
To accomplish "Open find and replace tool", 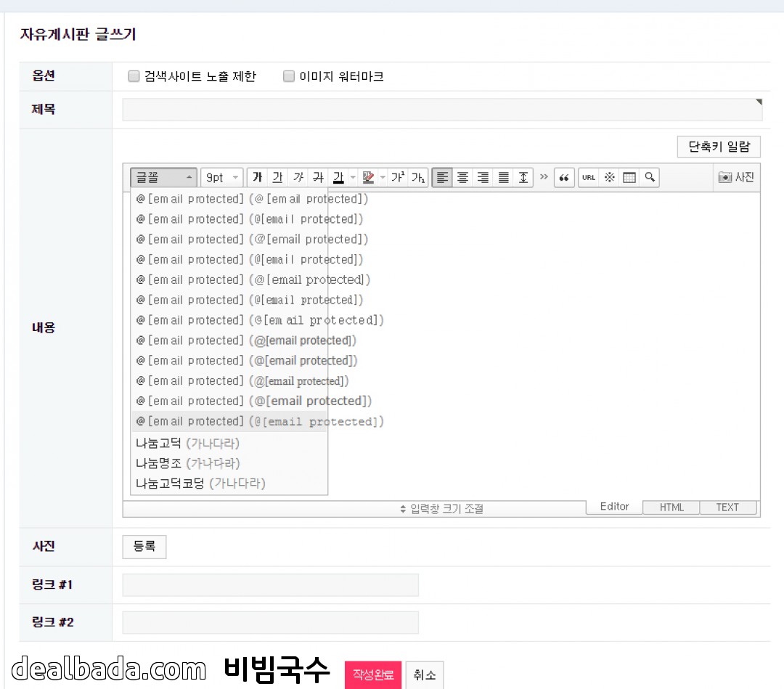I will click(650, 178).
